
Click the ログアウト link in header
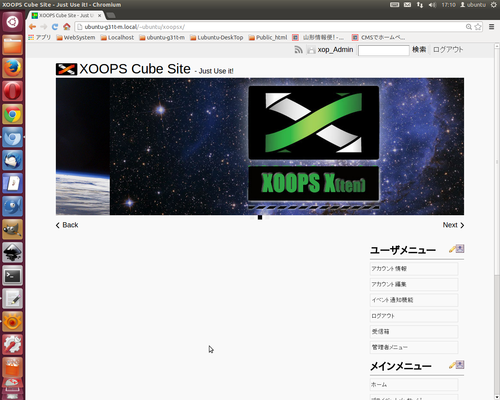448,50
